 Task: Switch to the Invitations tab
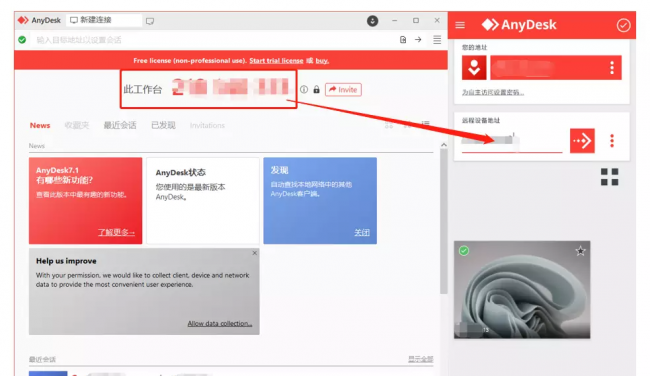(207, 125)
